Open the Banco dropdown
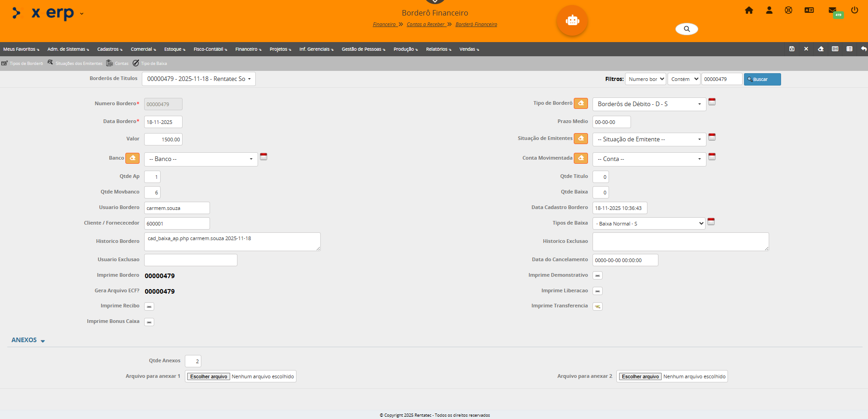The image size is (868, 419). (x=201, y=159)
